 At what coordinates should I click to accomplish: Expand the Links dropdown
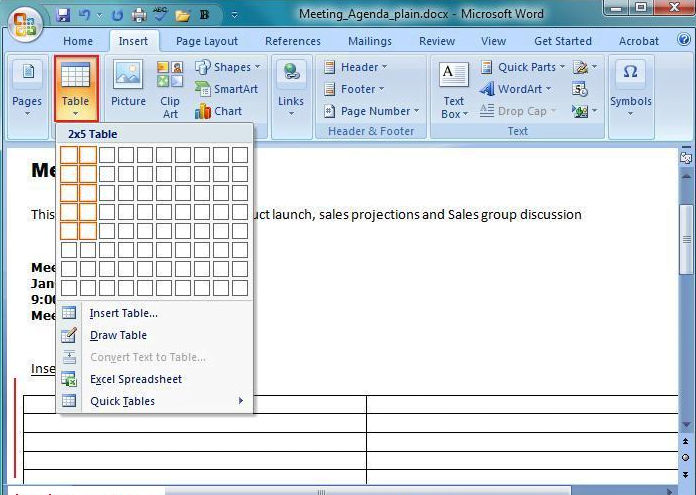coord(291,88)
